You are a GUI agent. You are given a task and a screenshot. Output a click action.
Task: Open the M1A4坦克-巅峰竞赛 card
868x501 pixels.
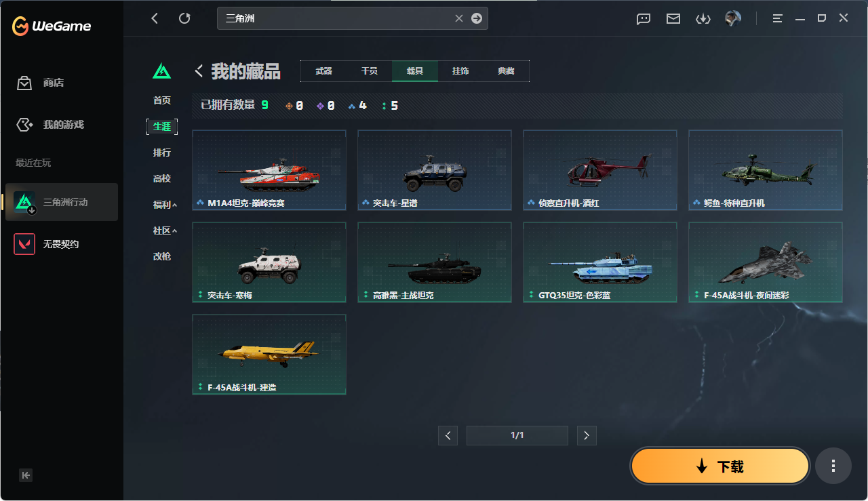tap(269, 170)
